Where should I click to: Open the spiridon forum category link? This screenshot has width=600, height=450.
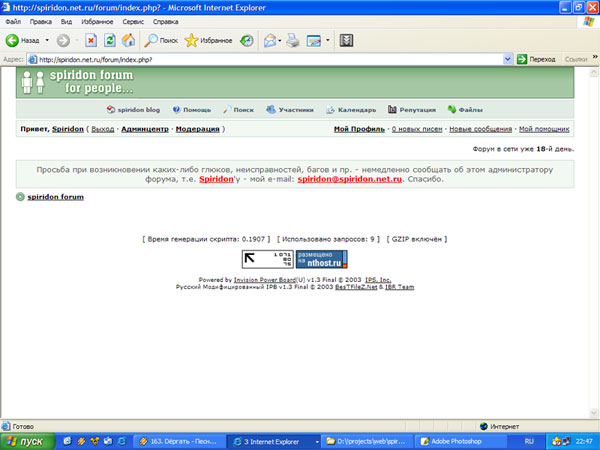point(55,197)
